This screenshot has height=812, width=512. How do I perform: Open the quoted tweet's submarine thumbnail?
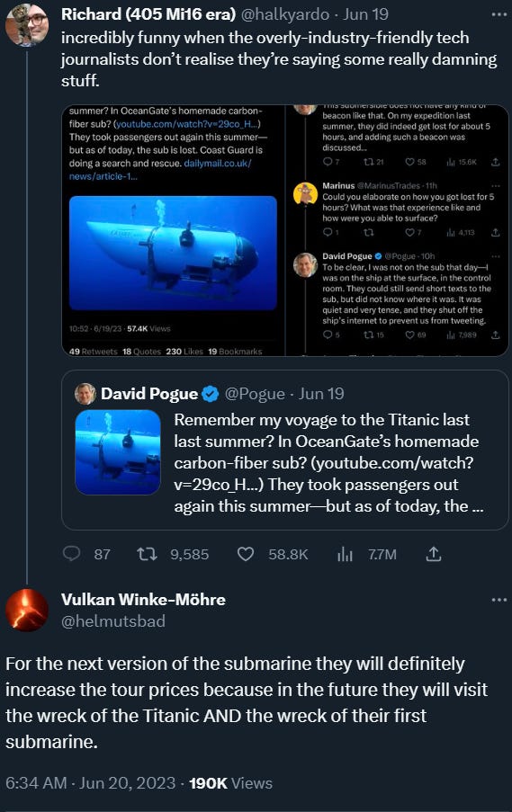(x=118, y=452)
